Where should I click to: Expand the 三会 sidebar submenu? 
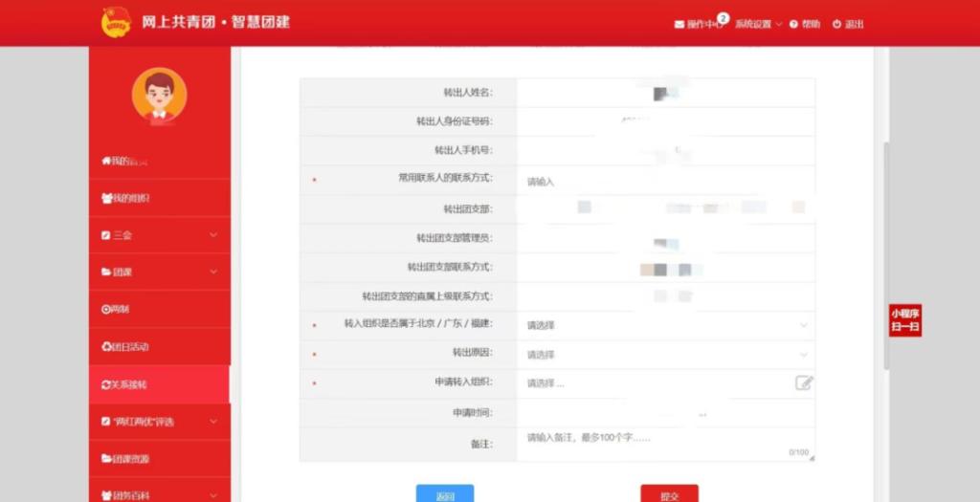[x=212, y=235]
